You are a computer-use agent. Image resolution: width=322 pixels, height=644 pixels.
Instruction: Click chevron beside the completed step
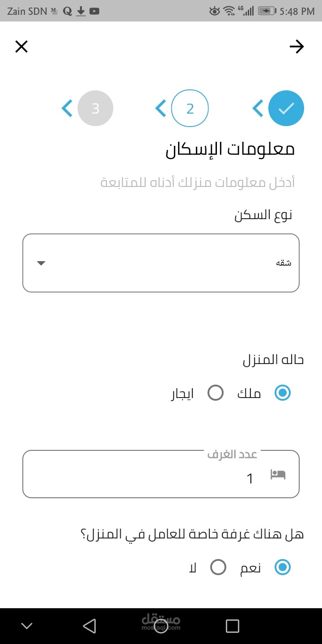[258, 108]
